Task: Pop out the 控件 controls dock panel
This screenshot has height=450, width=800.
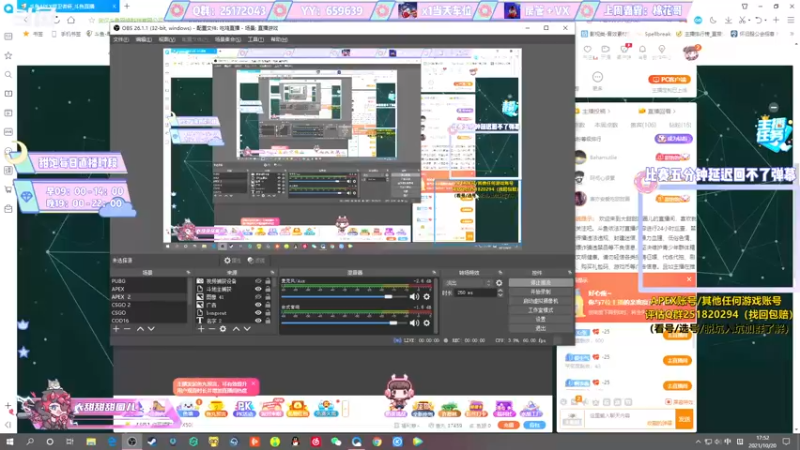Action: [x=570, y=273]
